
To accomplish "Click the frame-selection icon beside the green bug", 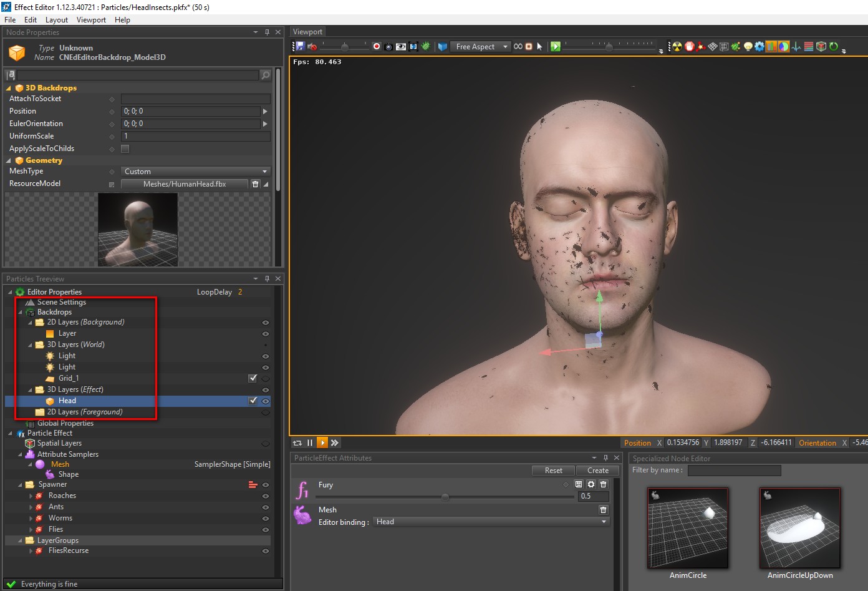I will pos(413,47).
